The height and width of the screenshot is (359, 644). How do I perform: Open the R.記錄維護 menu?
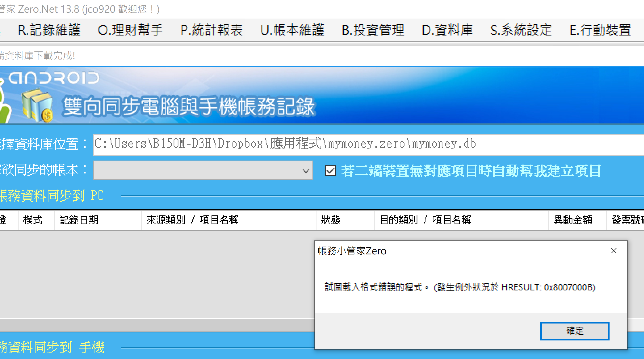point(49,30)
